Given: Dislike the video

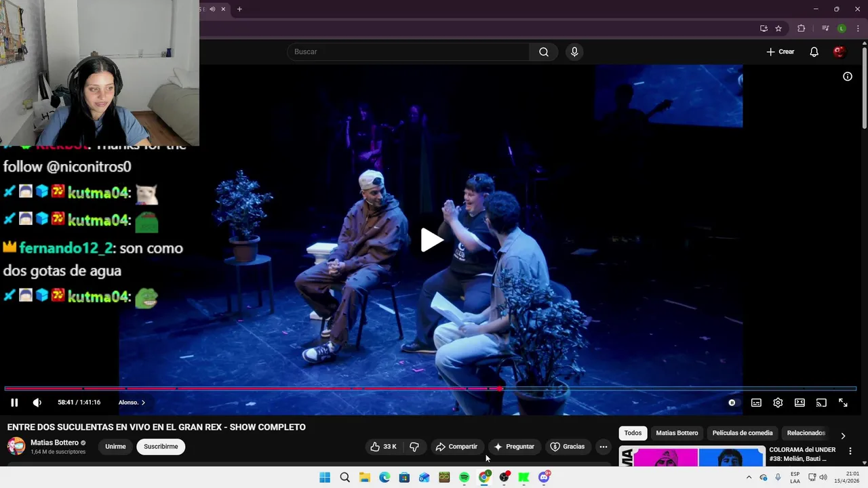Looking at the screenshot, I should click(414, 447).
